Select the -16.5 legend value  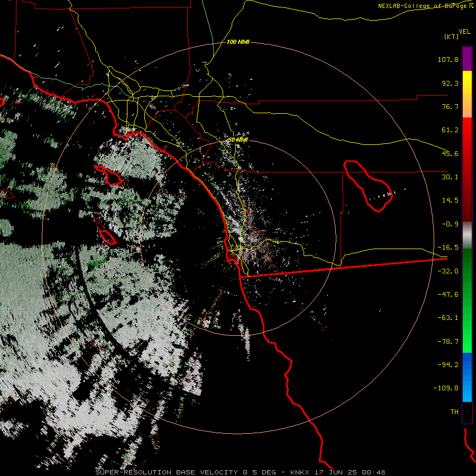(x=448, y=248)
